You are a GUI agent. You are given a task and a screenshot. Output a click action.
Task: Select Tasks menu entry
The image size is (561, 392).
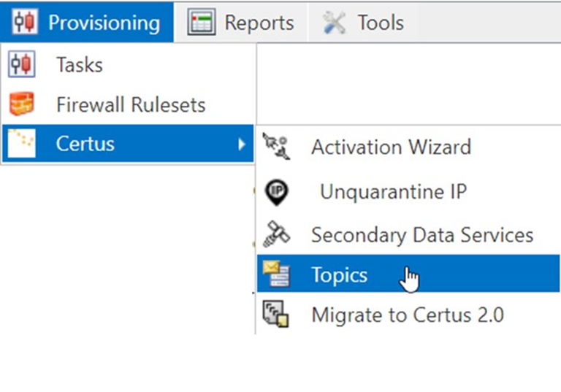(79, 65)
